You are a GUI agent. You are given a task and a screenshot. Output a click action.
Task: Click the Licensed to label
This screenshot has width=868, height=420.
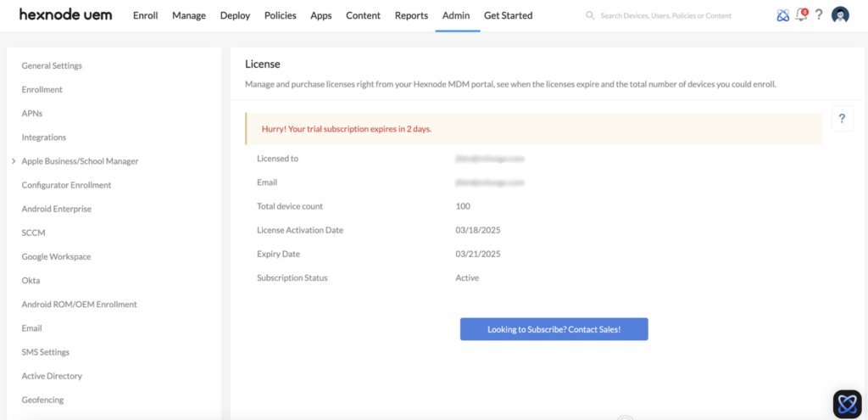(277, 159)
